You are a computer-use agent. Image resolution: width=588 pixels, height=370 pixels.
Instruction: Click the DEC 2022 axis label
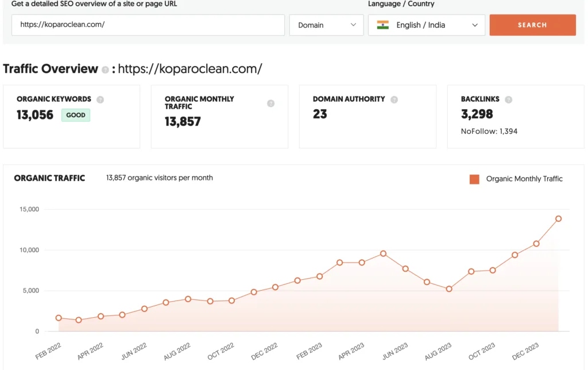point(264,351)
